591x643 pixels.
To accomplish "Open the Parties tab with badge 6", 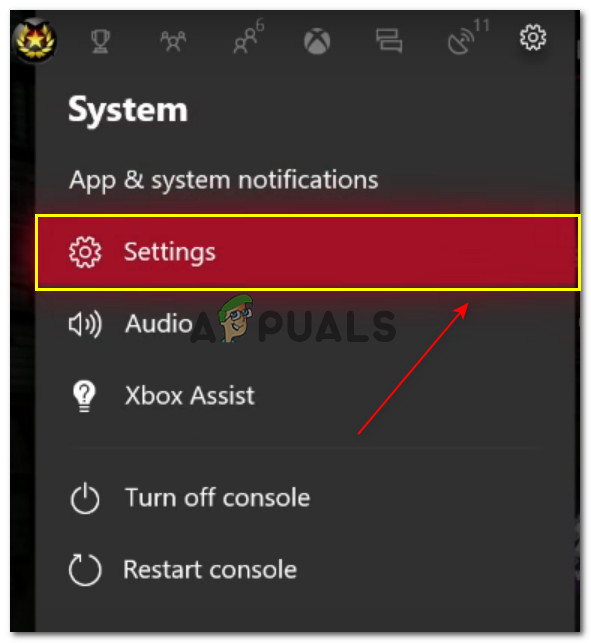I will tap(248, 37).
